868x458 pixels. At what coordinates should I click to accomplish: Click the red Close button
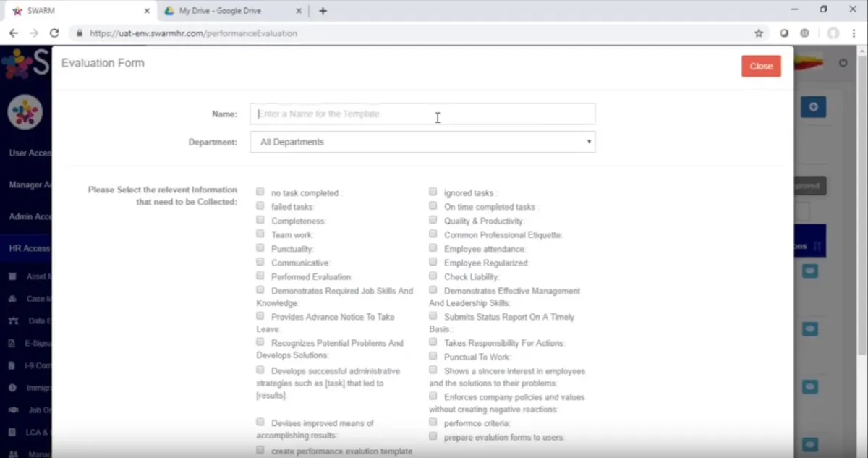[761, 66]
